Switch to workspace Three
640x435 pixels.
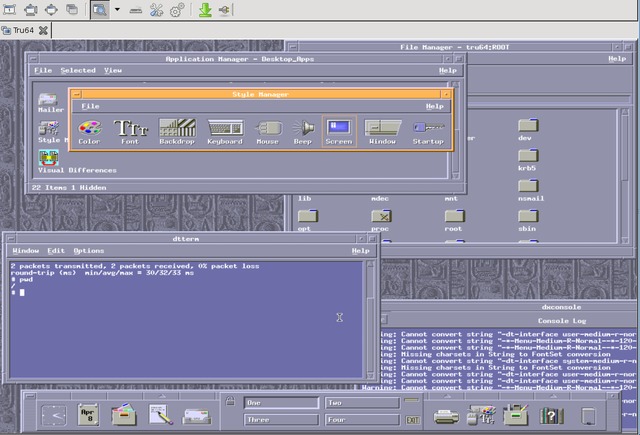coord(281,419)
